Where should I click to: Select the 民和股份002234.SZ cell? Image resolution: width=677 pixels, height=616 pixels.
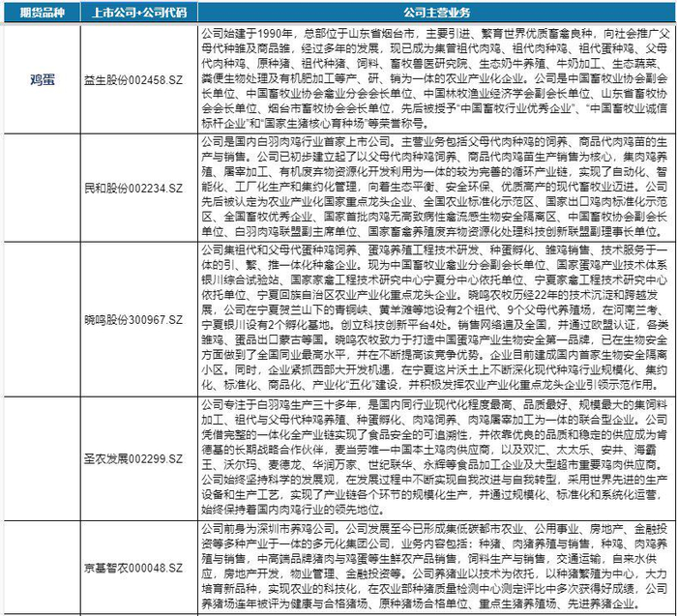click(x=139, y=189)
